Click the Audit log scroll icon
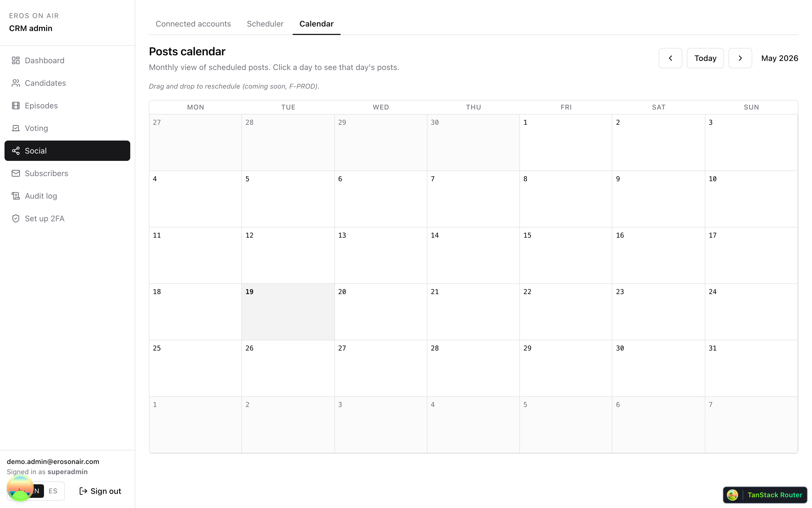 tap(16, 196)
